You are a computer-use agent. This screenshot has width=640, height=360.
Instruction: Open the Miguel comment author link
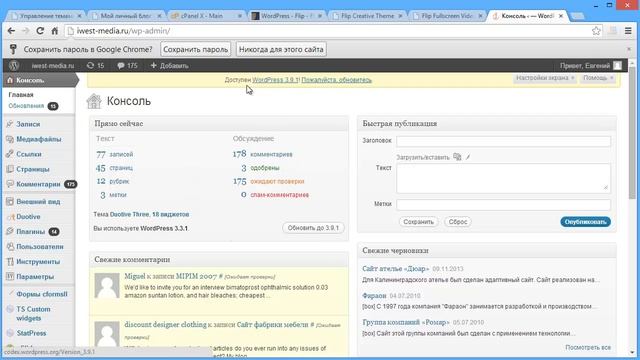point(135,276)
